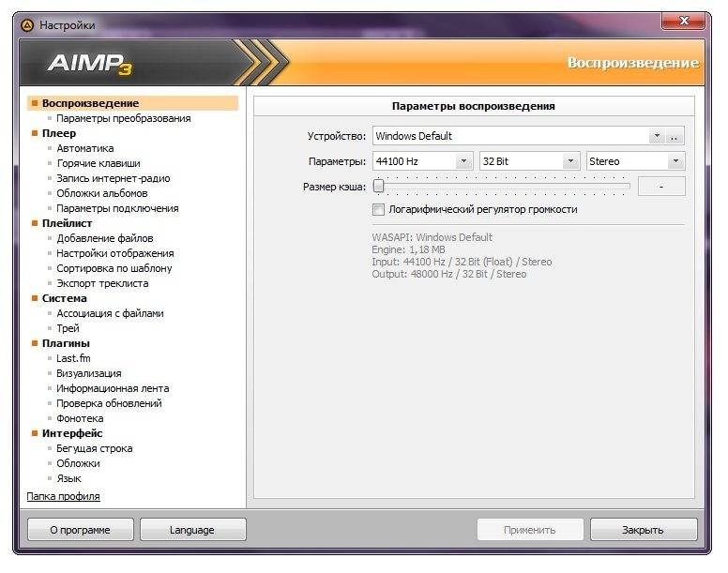Screen dimensions: 728x573
Task: Open Проверка обновлений settings
Action: click(109, 403)
